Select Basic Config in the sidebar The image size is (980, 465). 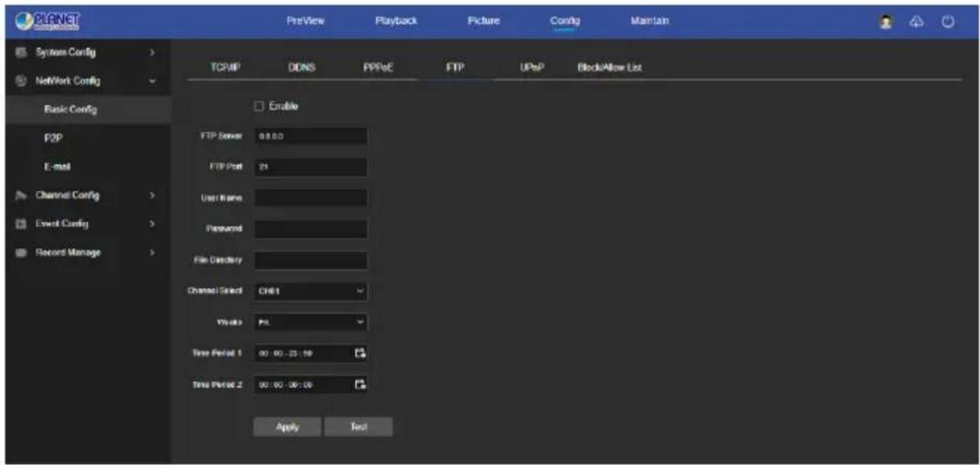click(x=87, y=109)
